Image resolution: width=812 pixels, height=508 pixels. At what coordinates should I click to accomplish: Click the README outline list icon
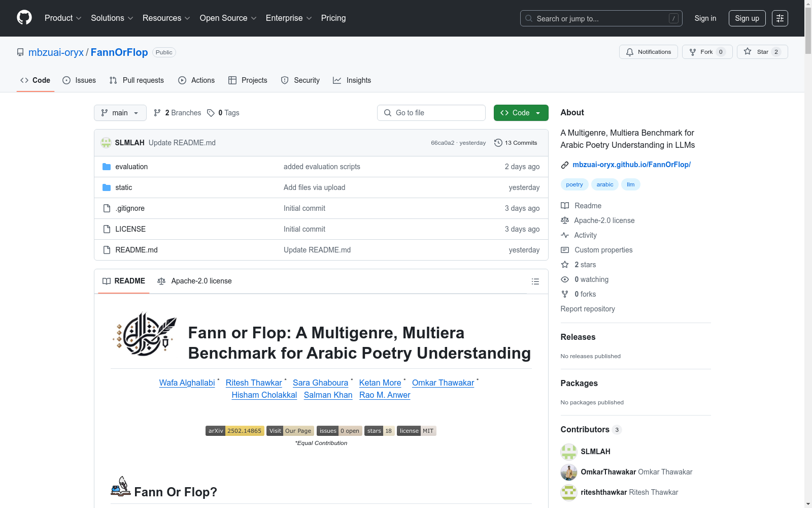click(535, 281)
